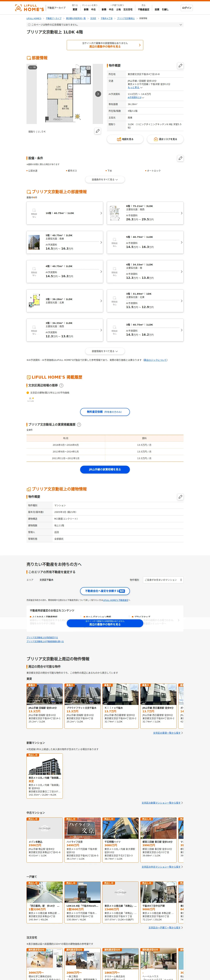Image resolution: width=210 pixels, height=980 pixels.
Task: Click the LIFULL HOME'S logo
Action: click(29, 8)
